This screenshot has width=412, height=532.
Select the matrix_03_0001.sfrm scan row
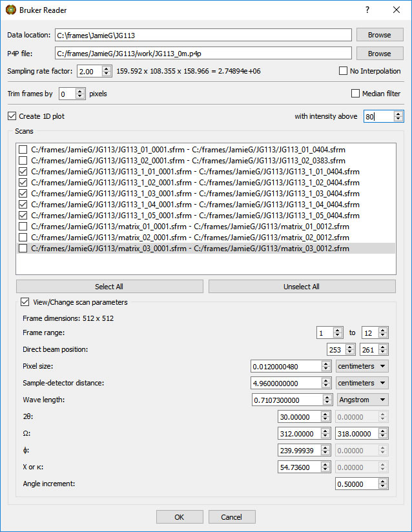pyautogui.click(x=190, y=249)
